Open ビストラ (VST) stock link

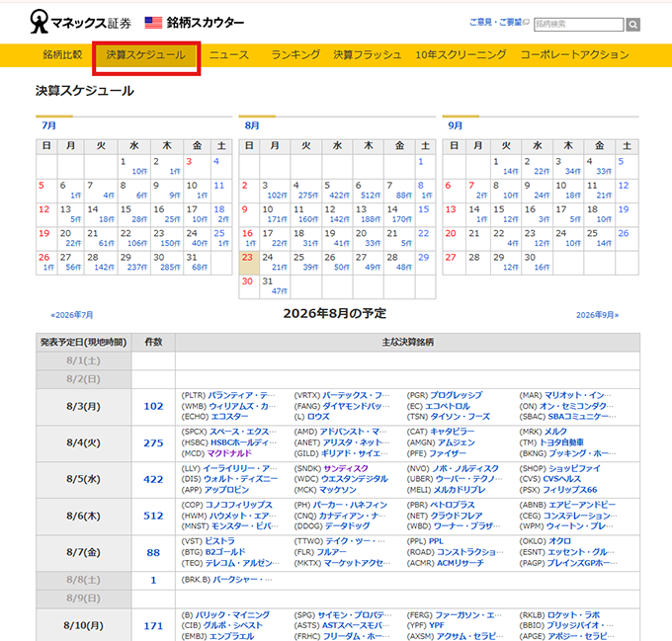[x=219, y=541]
